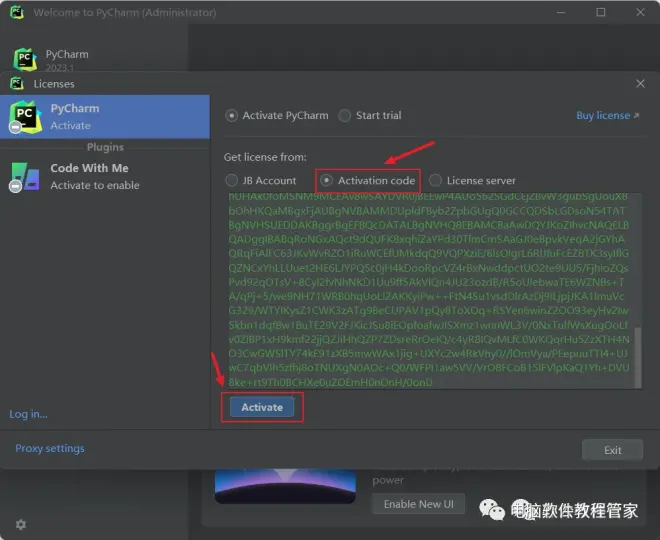The height and width of the screenshot is (540, 660).
Task: Click the Welcome to PyCharm title bar icon
Action: click(17, 12)
